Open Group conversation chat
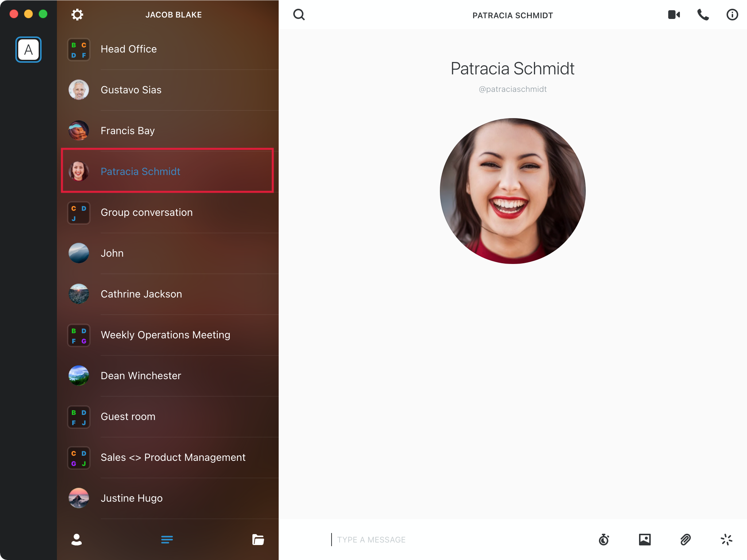 coord(168,213)
